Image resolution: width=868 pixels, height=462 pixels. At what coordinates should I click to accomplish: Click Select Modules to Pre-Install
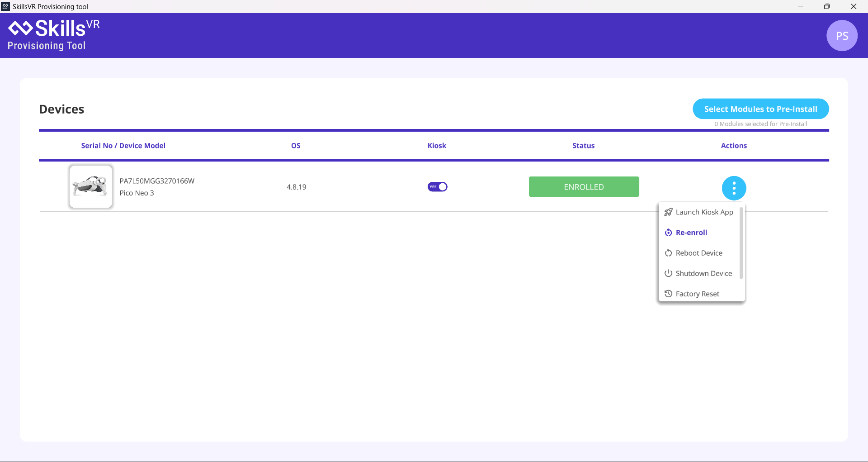point(760,109)
